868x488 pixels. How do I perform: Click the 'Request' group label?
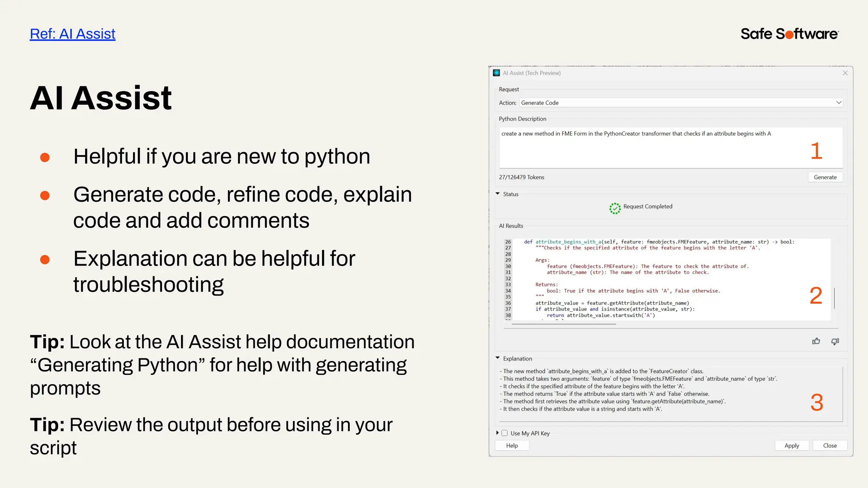click(509, 89)
